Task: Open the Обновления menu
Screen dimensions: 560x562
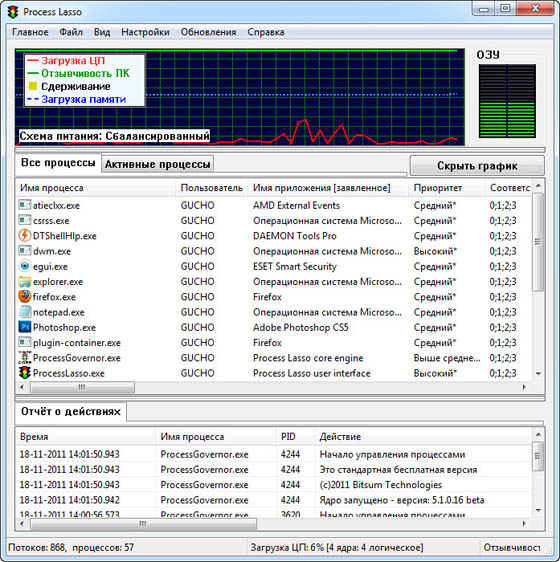Action: [208, 32]
